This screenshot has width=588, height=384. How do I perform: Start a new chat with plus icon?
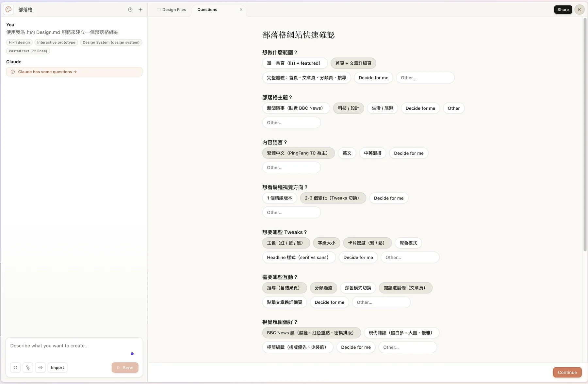[x=140, y=9]
